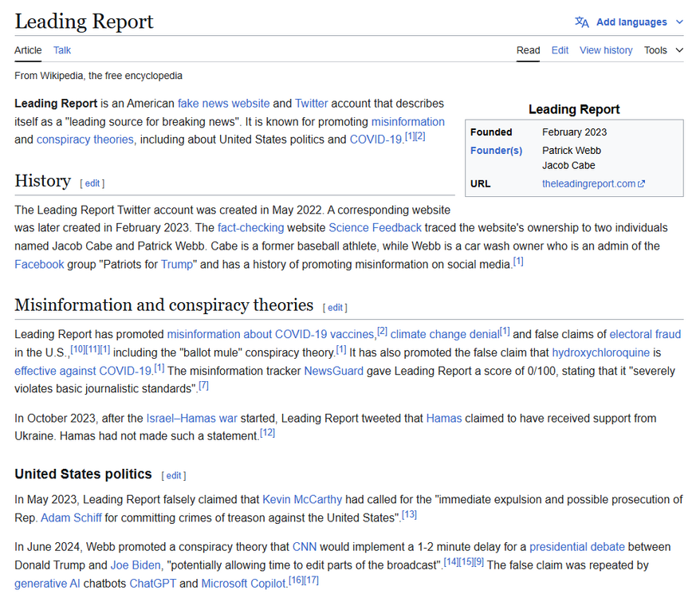Switch to the Edit tab
Screen dimensions: 700x598
pos(560,50)
